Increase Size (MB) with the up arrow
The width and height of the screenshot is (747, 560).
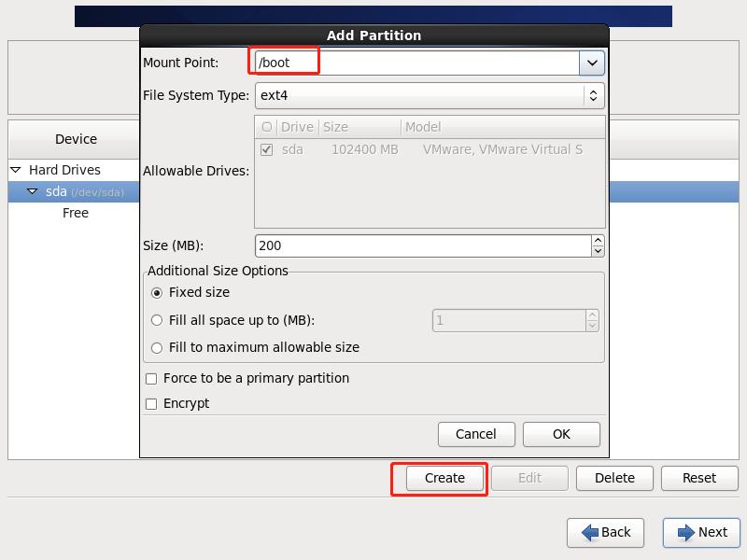[598, 241]
